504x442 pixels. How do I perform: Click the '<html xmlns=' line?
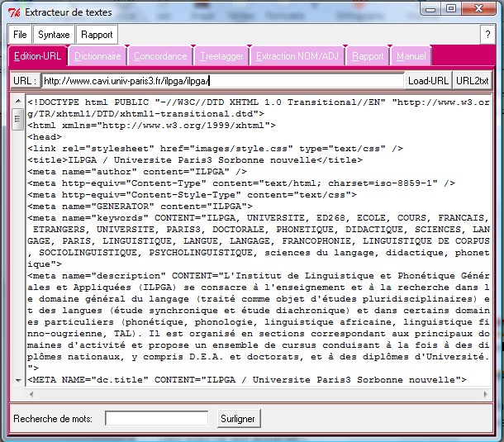coord(151,126)
